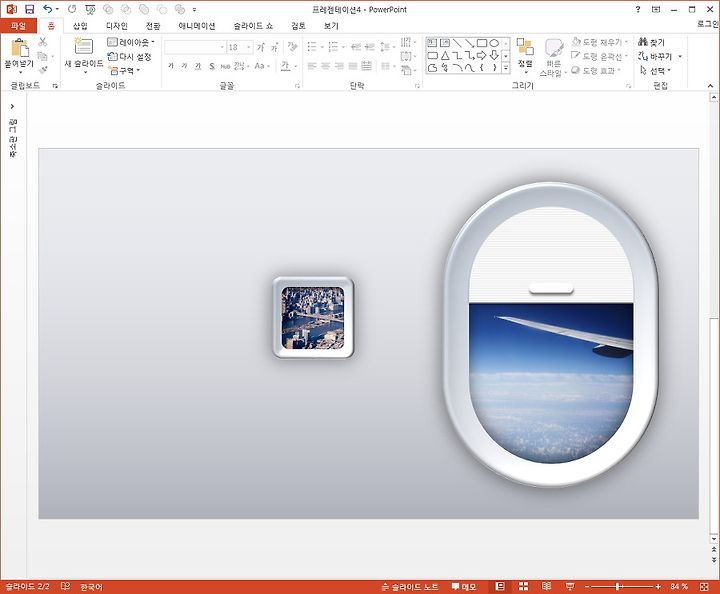This screenshot has height=594, width=720.
Task: Click sign in 로그인 link
Action: [x=708, y=24]
